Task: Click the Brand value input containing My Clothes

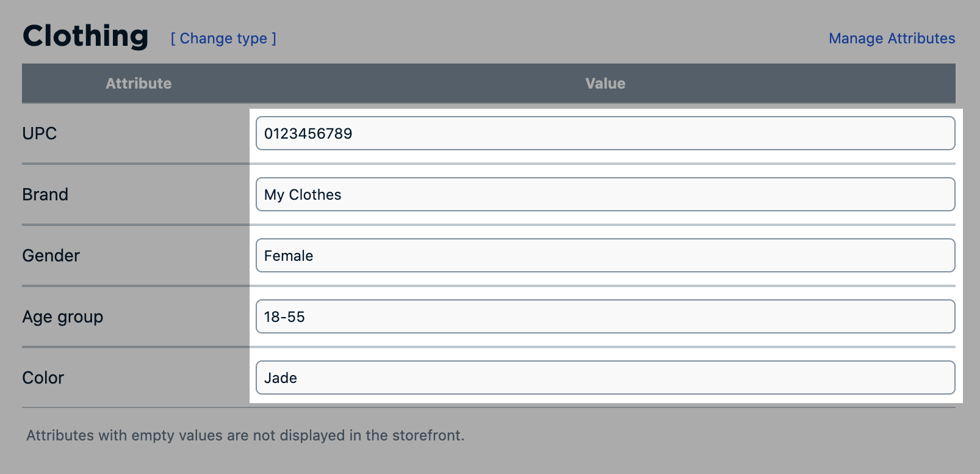Action: click(x=605, y=194)
